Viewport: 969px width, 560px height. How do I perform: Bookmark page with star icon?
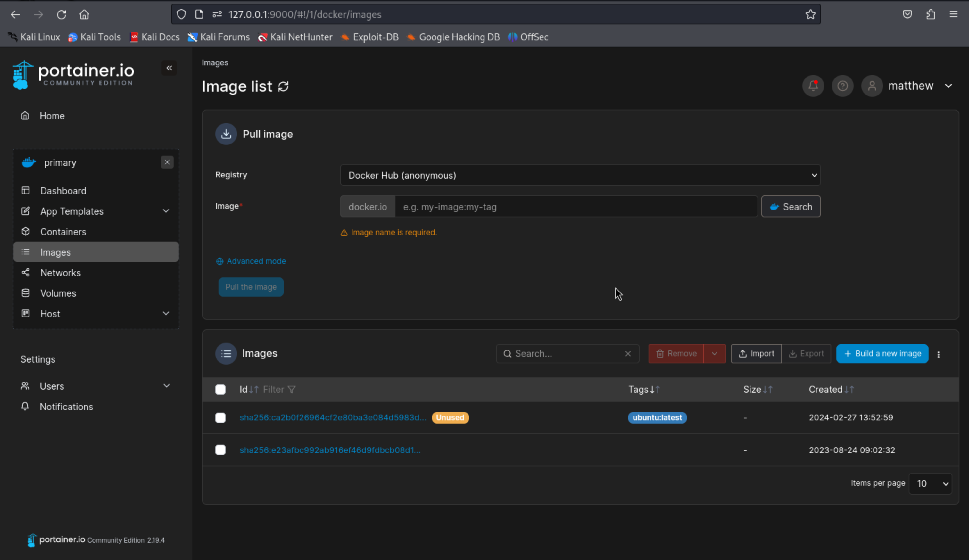810,15
